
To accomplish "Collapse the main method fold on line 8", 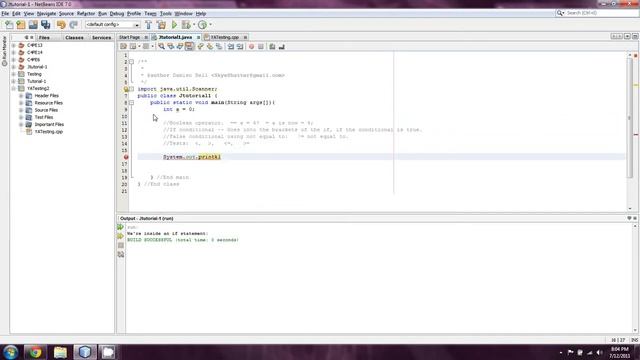I will click(x=131, y=102).
